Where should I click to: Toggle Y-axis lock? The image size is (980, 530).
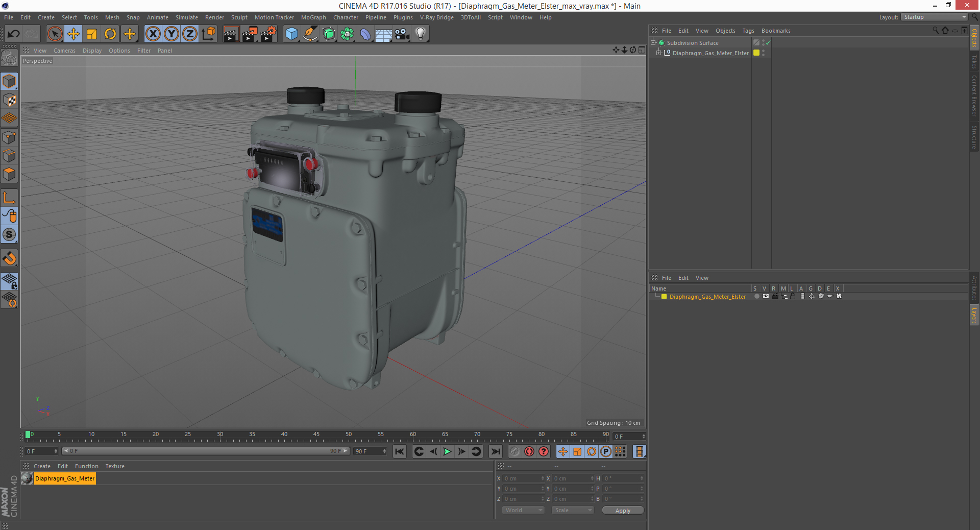(171, 34)
